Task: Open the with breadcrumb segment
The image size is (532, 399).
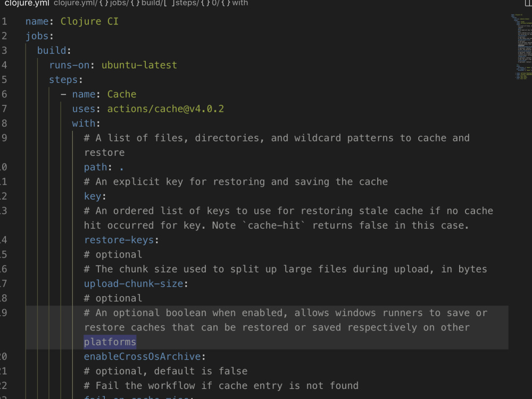Action: pos(235,3)
